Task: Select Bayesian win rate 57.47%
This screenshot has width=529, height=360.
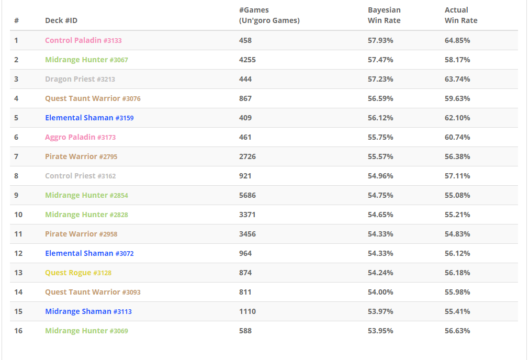Action: point(380,60)
